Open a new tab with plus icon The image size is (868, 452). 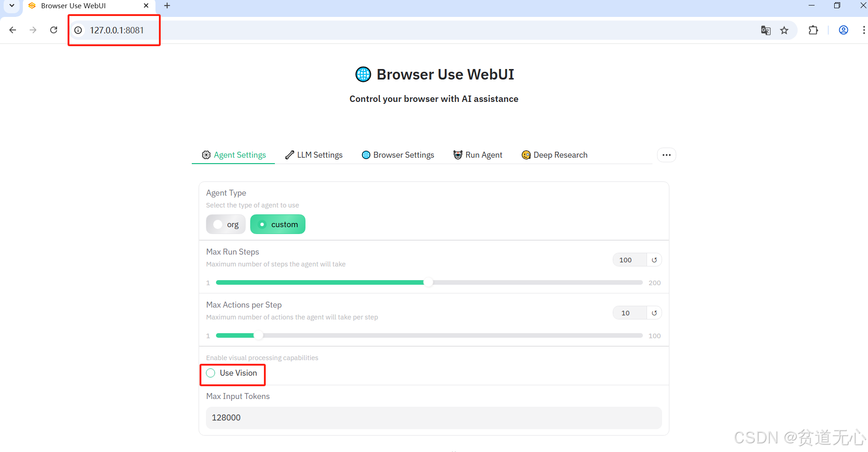tap(167, 5)
